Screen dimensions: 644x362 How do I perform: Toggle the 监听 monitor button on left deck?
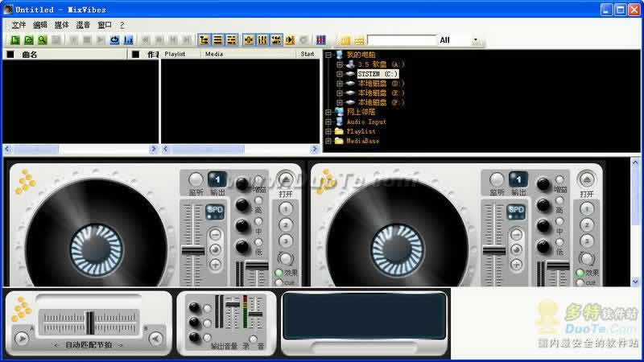point(196,179)
